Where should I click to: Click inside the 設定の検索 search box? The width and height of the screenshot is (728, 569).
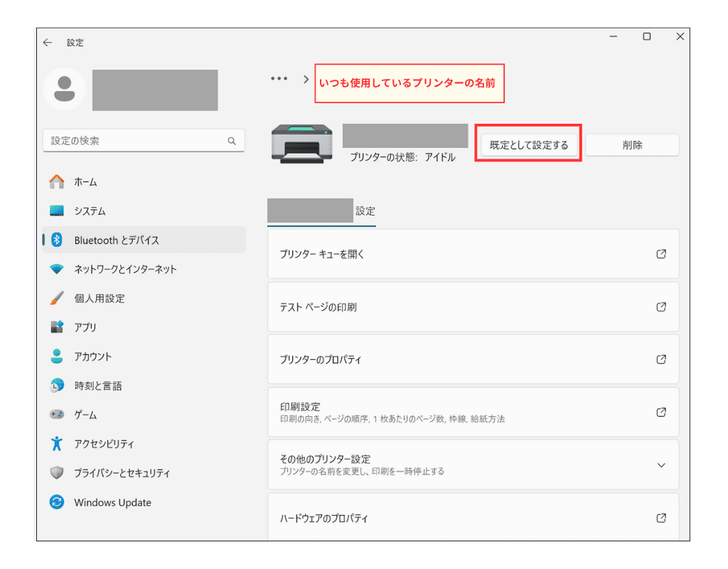coord(142,141)
